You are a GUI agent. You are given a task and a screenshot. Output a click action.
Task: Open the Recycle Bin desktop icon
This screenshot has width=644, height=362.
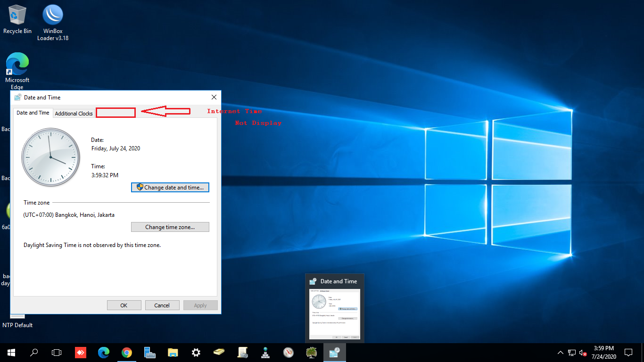(x=17, y=19)
